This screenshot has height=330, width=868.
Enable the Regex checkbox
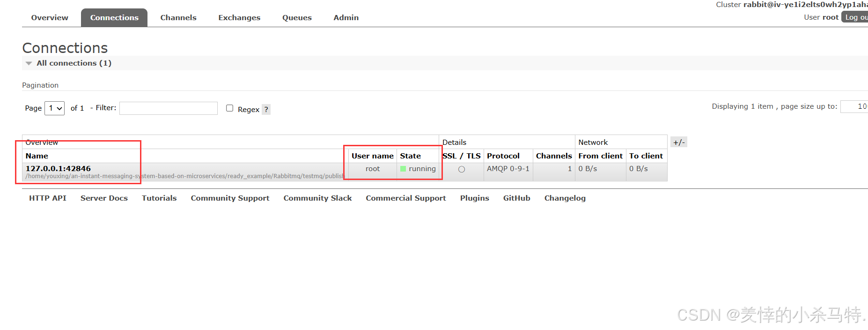[229, 108]
